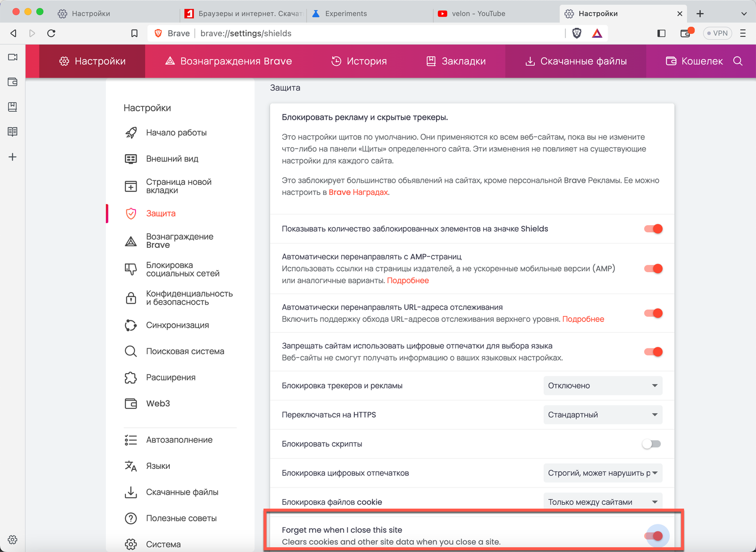Open reading list icon in left sidebar
The image size is (756, 552).
(x=13, y=131)
